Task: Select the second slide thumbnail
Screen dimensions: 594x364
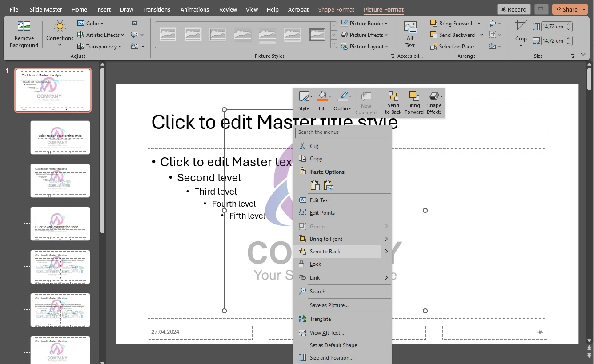Action: click(x=60, y=137)
